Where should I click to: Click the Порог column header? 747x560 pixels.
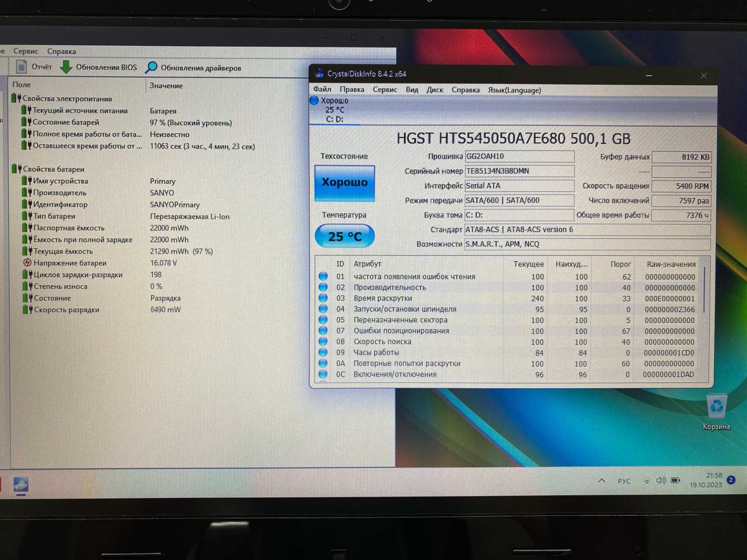[620, 264]
